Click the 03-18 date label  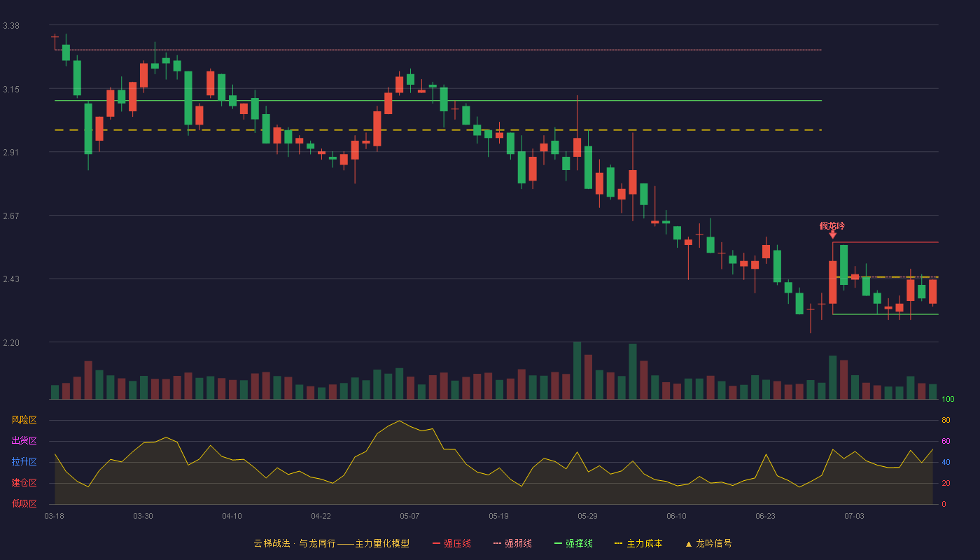click(x=54, y=516)
